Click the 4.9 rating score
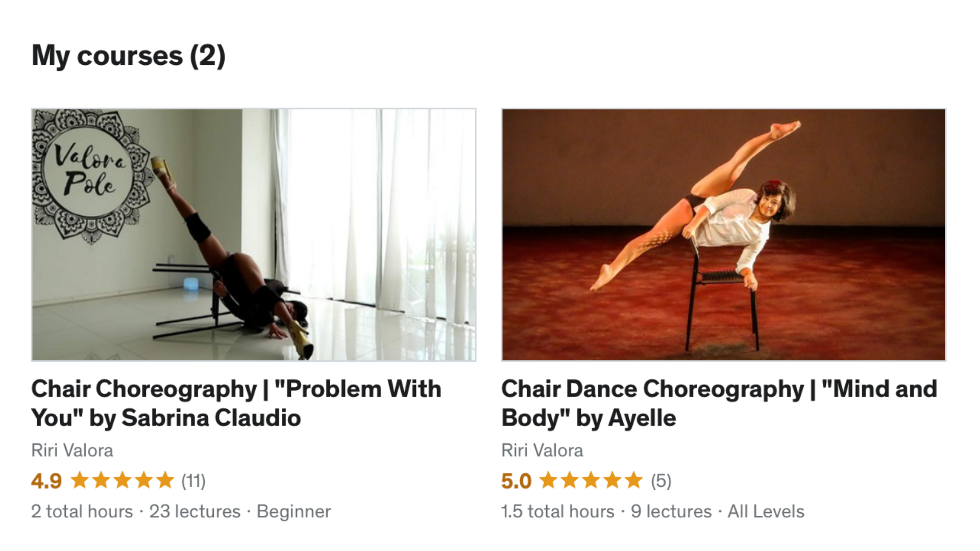 coord(46,481)
